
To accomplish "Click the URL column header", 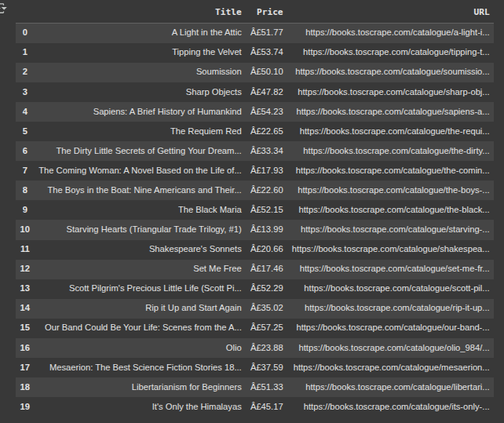I will [x=481, y=12].
